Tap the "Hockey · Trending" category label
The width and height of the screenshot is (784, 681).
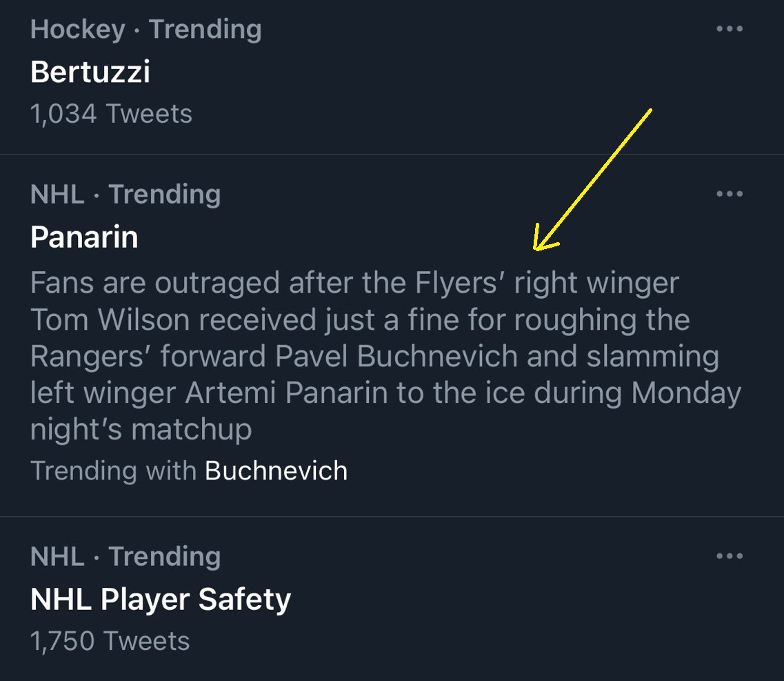tap(146, 29)
